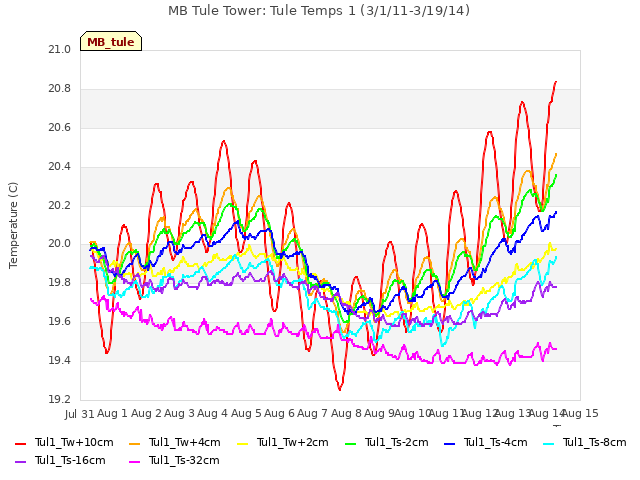The width and height of the screenshot is (640, 480).
Task: Click cyan swatch for Tul1_Ts-8cm
Action: [549, 443]
